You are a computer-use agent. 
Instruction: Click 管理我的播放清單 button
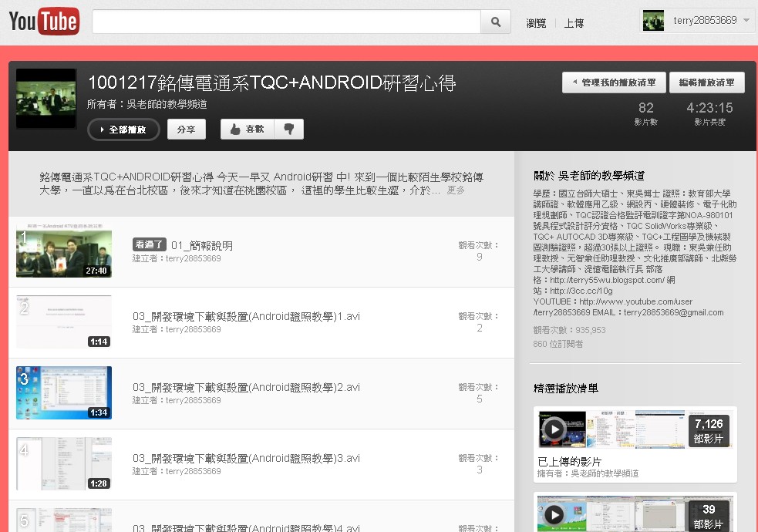614,82
